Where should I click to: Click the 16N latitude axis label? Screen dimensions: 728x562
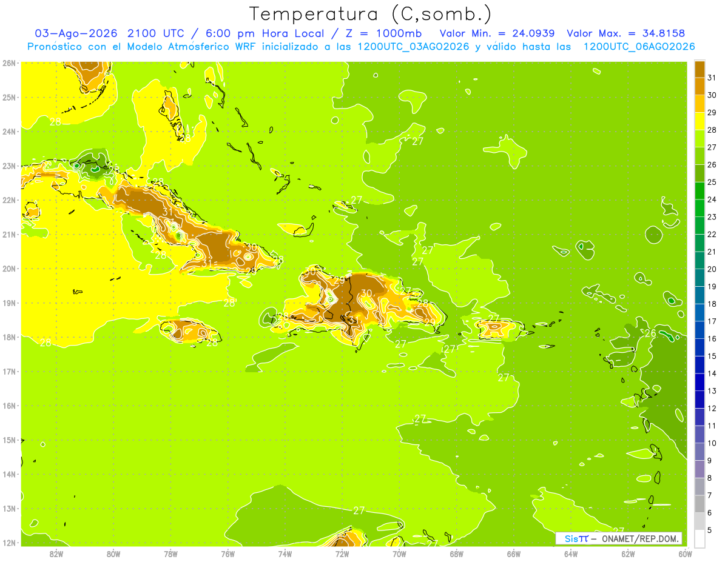click(9, 406)
